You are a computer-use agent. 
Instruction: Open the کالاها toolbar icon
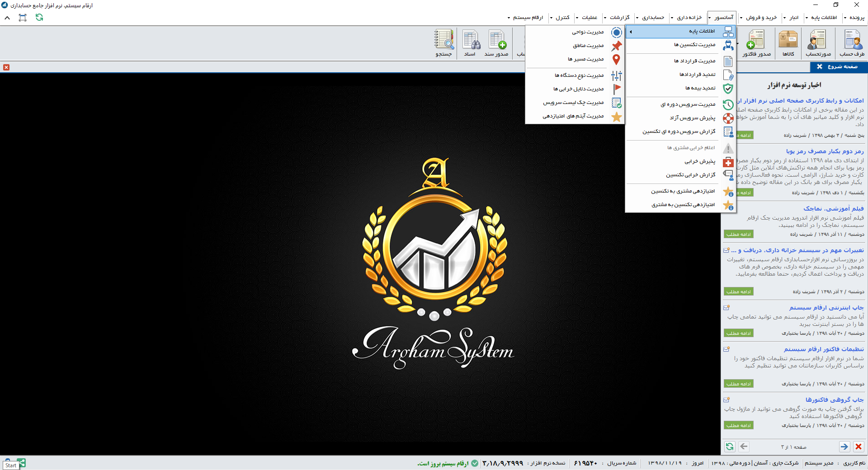coord(788,43)
